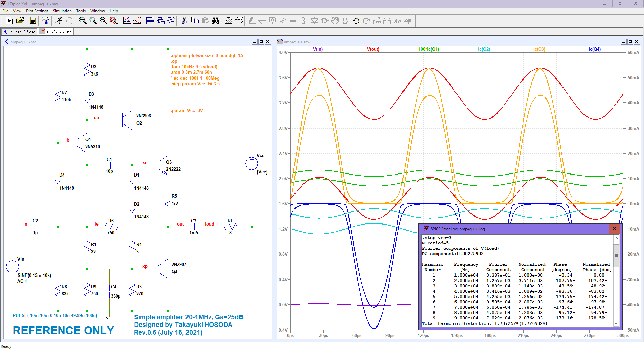Select the V(out) trace label
The height and width of the screenshot is (349, 644).
click(x=373, y=49)
